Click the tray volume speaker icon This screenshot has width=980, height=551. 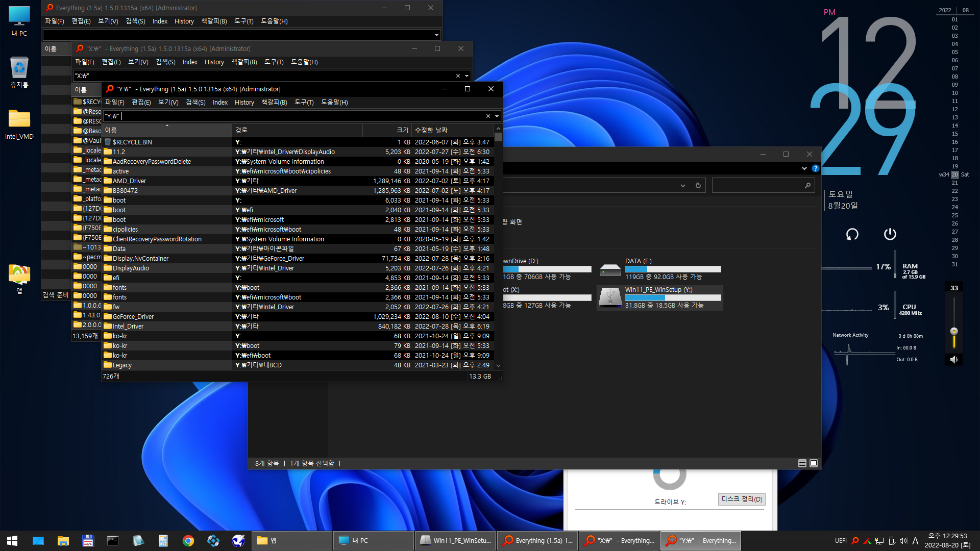pos(903,541)
